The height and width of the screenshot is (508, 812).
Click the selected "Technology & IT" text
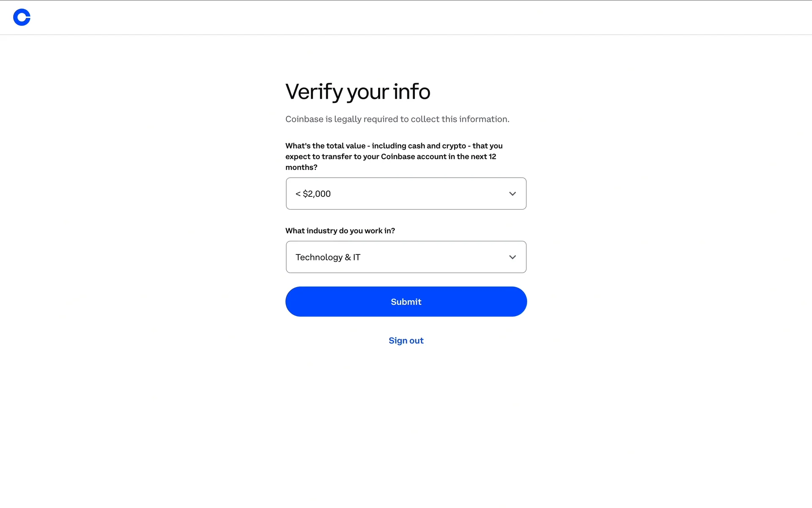328,257
